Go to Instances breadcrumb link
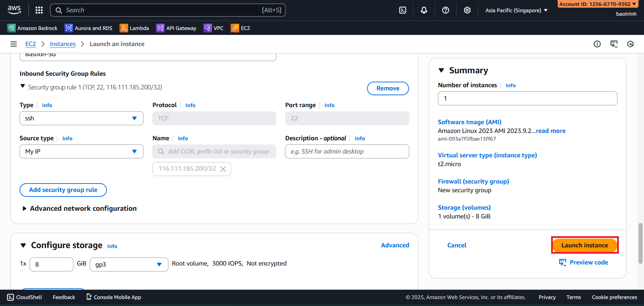The width and height of the screenshot is (644, 306). coord(63,44)
